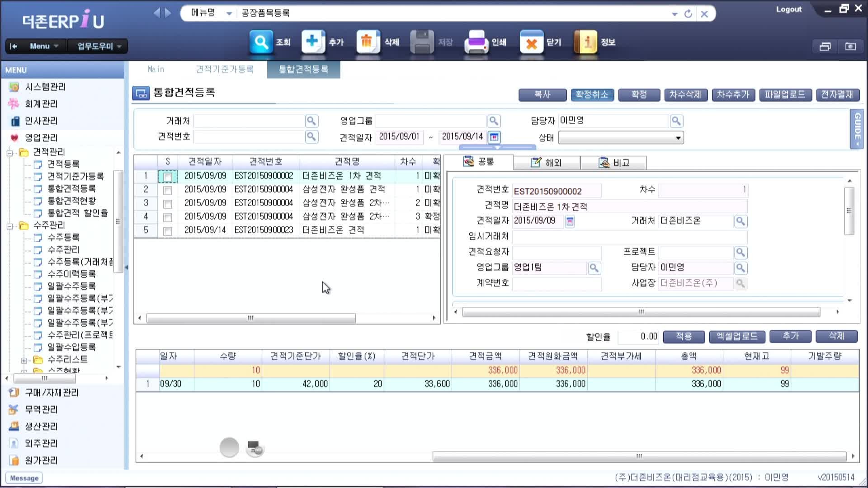The height and width of the screenshot is (488, 868).
Task: Click the back navigation arrow near menu search
Action: click(x=157, y=13)
